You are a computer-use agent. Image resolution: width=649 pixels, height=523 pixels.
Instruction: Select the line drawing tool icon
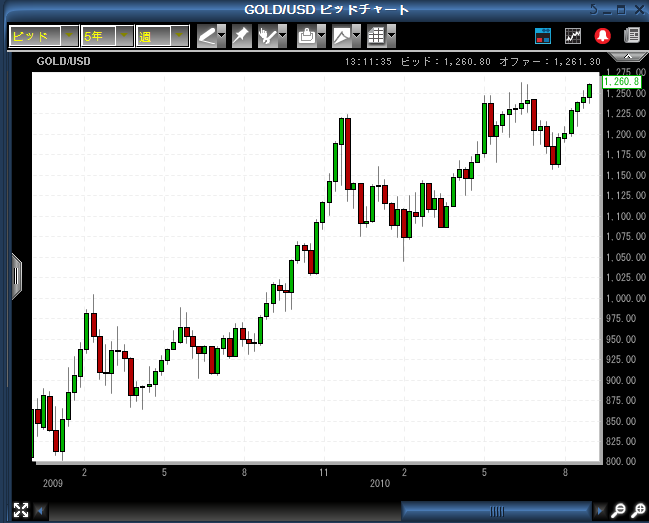tap(206, 36)
